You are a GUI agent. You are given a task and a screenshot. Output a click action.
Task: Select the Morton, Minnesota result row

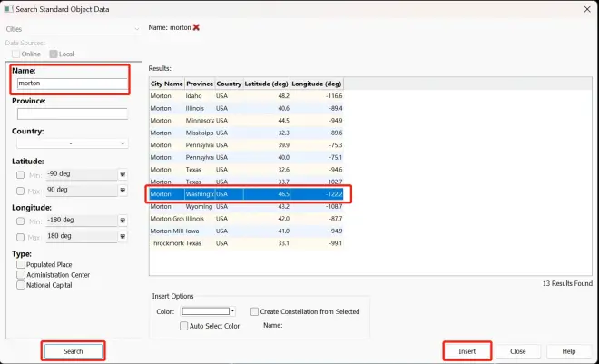pyautogui.click(x=246, y=121)
